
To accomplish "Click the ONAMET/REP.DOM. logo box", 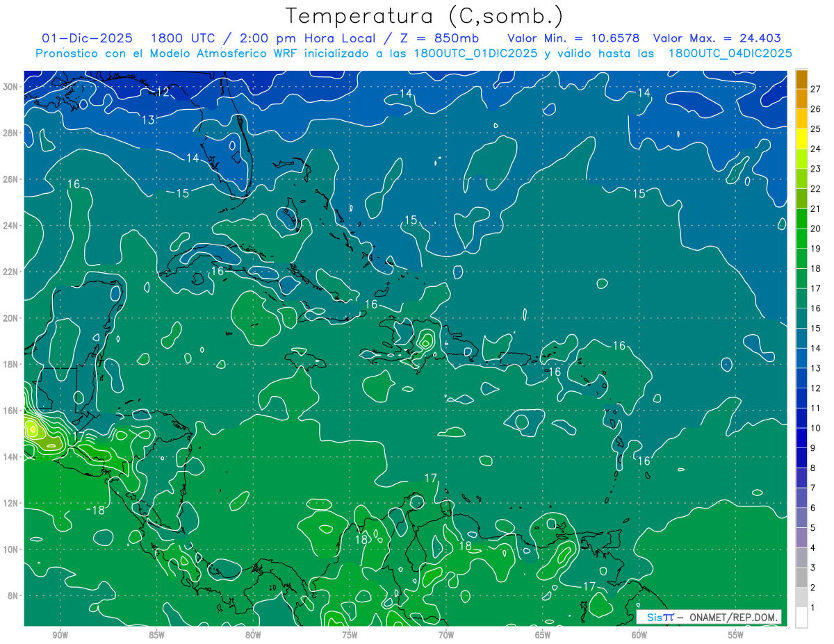I will click(709, 617).
